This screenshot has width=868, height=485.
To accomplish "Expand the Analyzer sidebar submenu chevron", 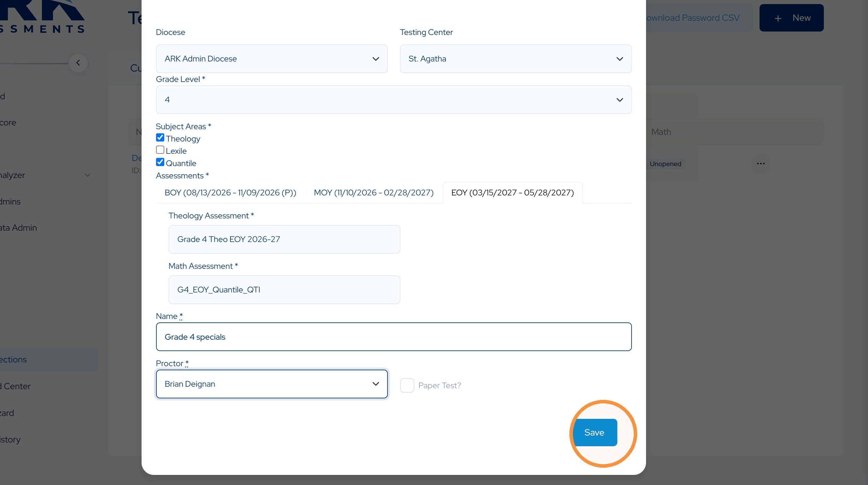I will pyautogui.click(x=88, y=175).
